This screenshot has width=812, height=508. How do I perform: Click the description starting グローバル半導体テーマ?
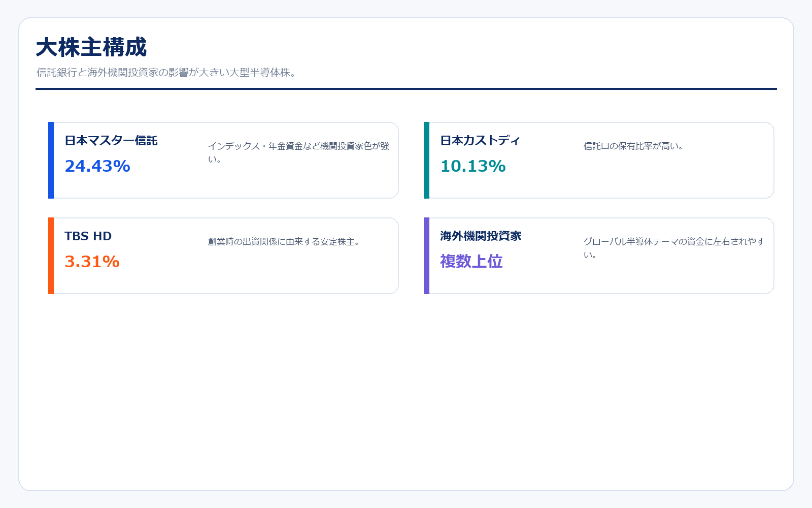tap(674, 248)
